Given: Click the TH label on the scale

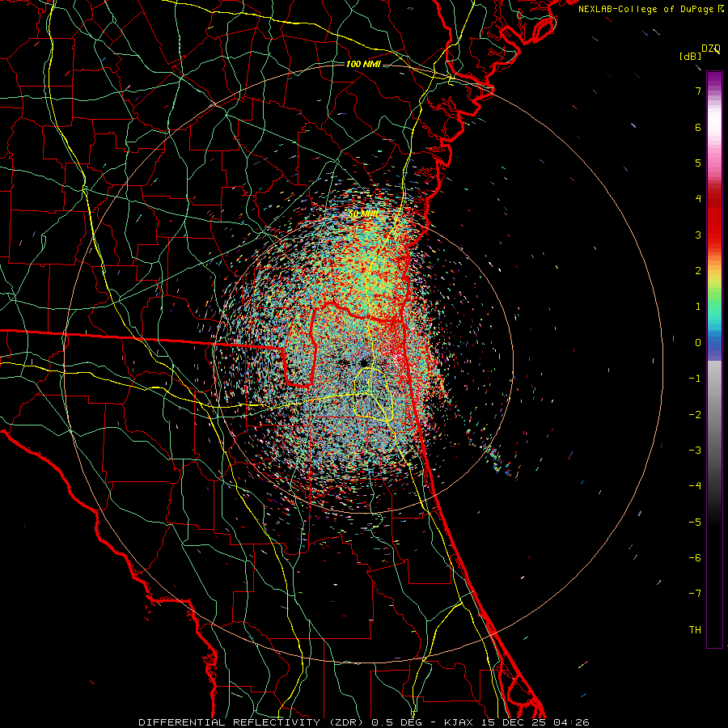Looking at the screenshot, I should pyautogui.click(x=695, y=630).
